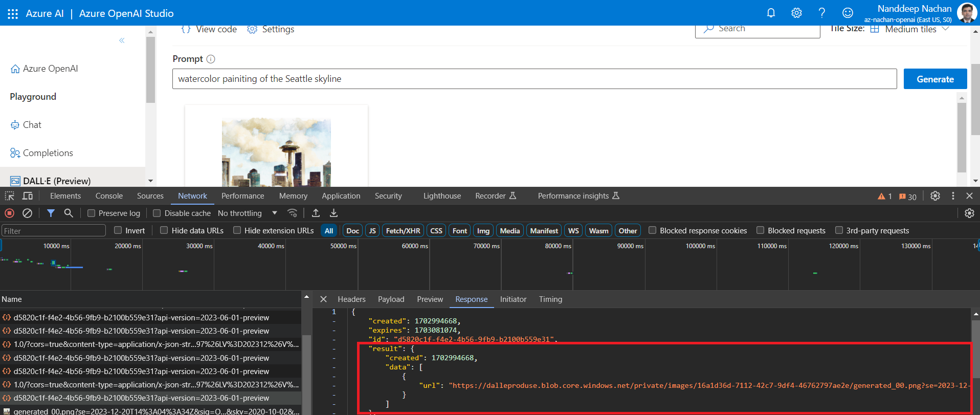Toggle the network filter funnel icon

(x=51, y=213)
